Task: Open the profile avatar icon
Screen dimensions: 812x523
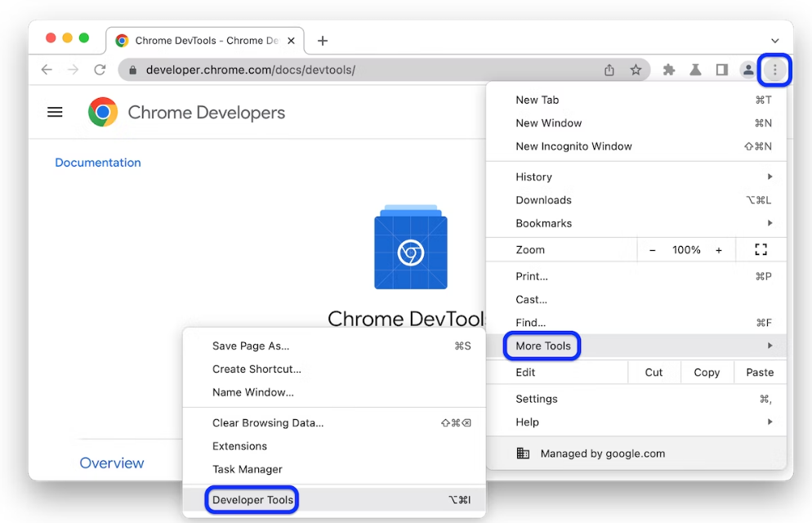Action: [747, 70]
